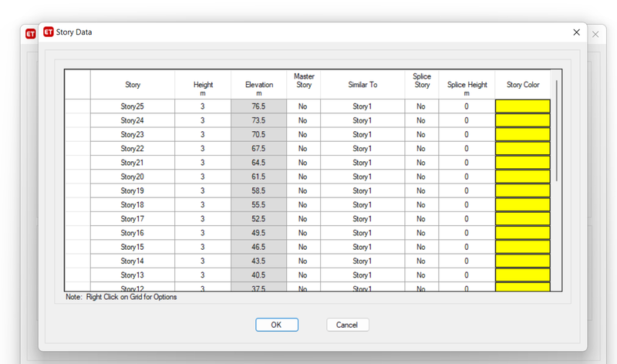
Task: Open Similar To dropdown for Story21
Action: (362, 163)
